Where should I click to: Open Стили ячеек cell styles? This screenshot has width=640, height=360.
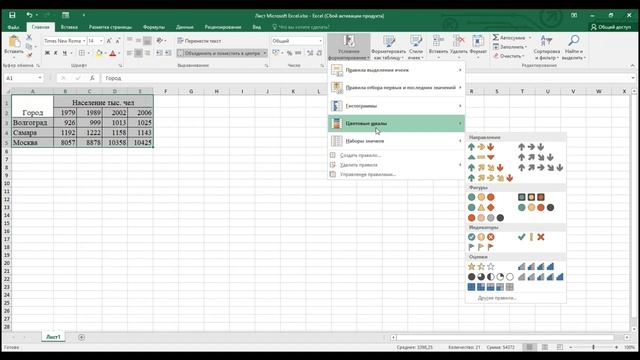pyautogui.click(x=416, y=47)
